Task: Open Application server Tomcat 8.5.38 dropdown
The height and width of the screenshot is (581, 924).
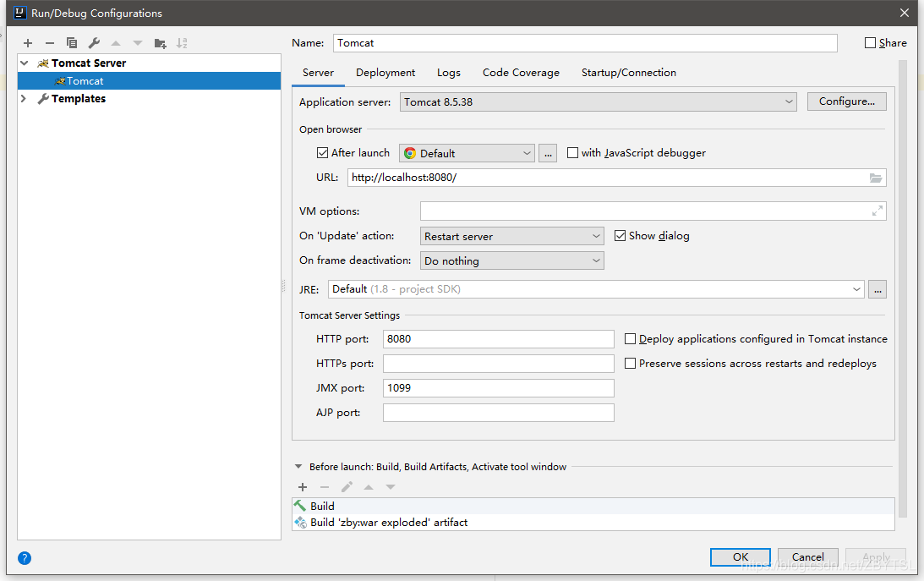Action: [599, 102]
